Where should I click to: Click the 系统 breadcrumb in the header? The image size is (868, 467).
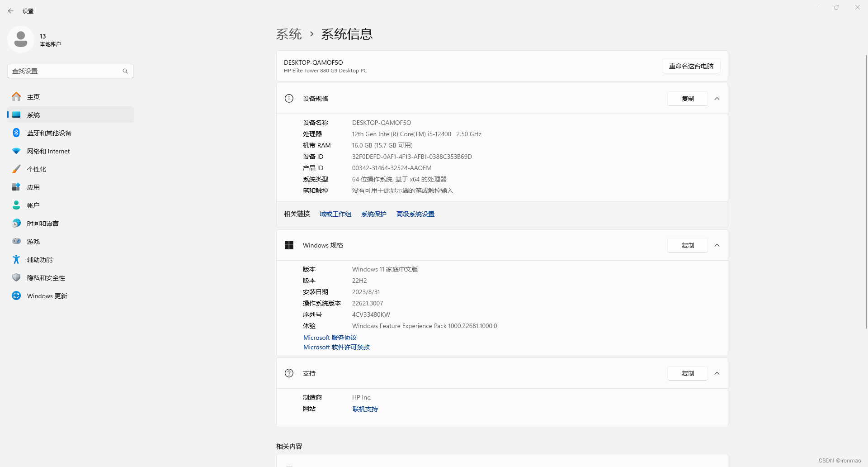[289, 34]
